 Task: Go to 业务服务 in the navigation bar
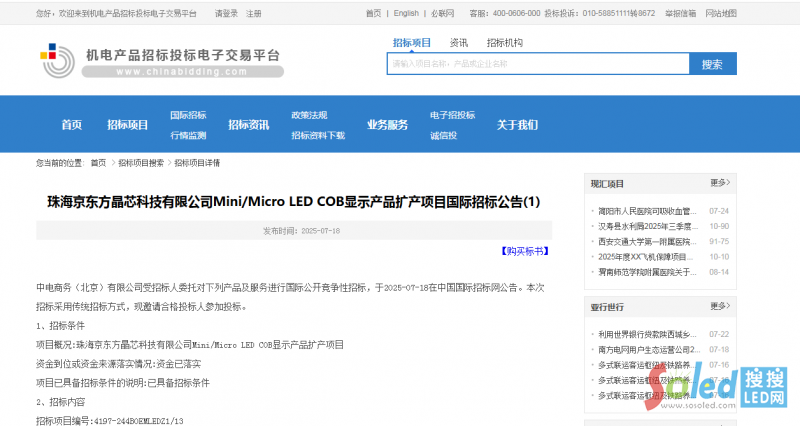coord(387,125)
